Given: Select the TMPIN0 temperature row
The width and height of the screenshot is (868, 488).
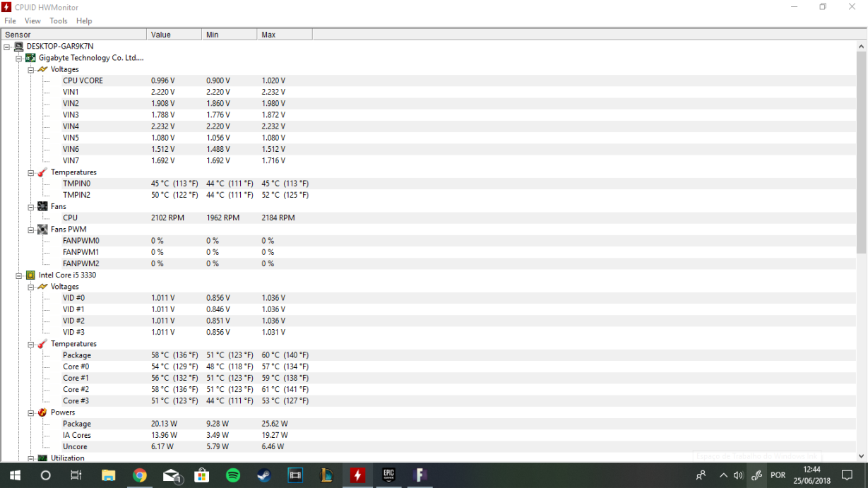Looking at the screenshot, I should point(428,184).
